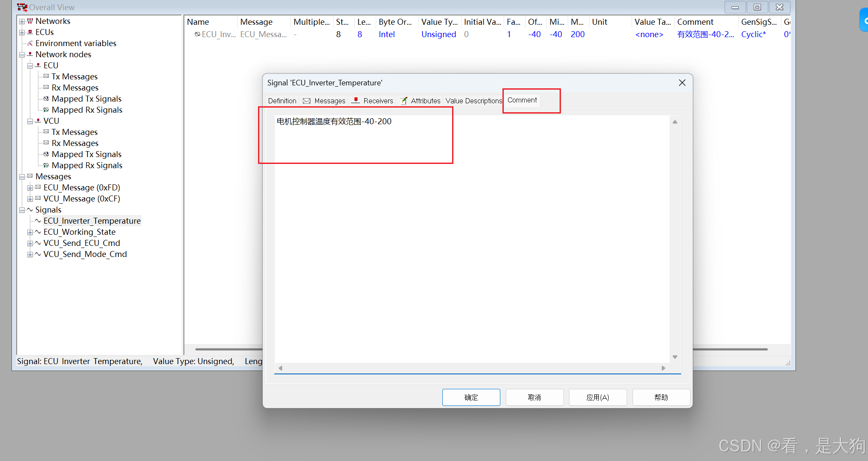Click the 确定 button

pyautogui.click(x=471, y=397)
